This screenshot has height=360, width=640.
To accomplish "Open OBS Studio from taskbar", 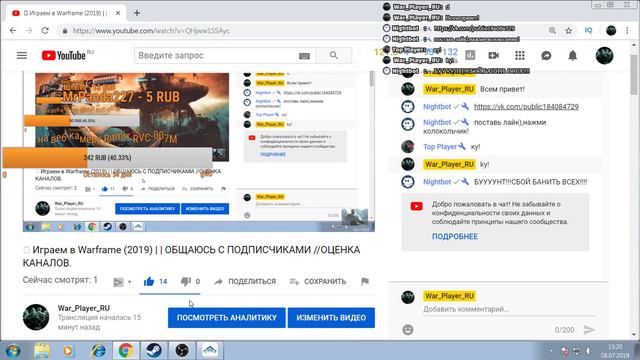I will point(182,351).
